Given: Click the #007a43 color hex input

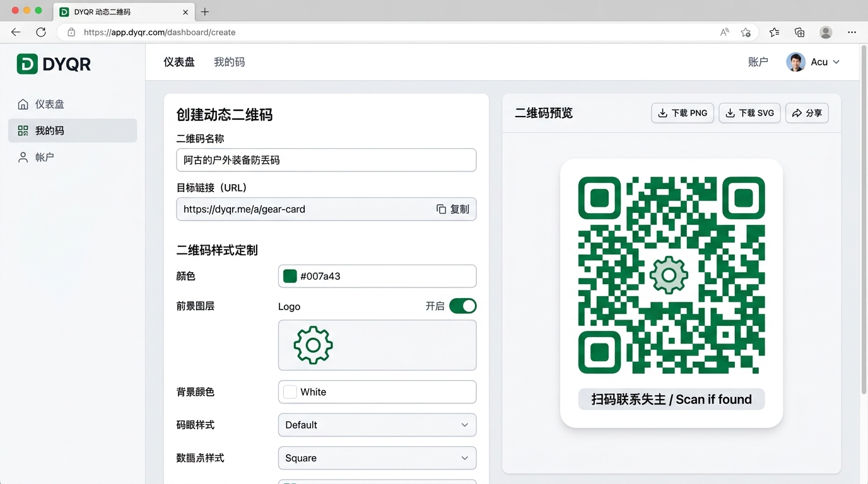Looking at the screenshot, I should 377,276.
